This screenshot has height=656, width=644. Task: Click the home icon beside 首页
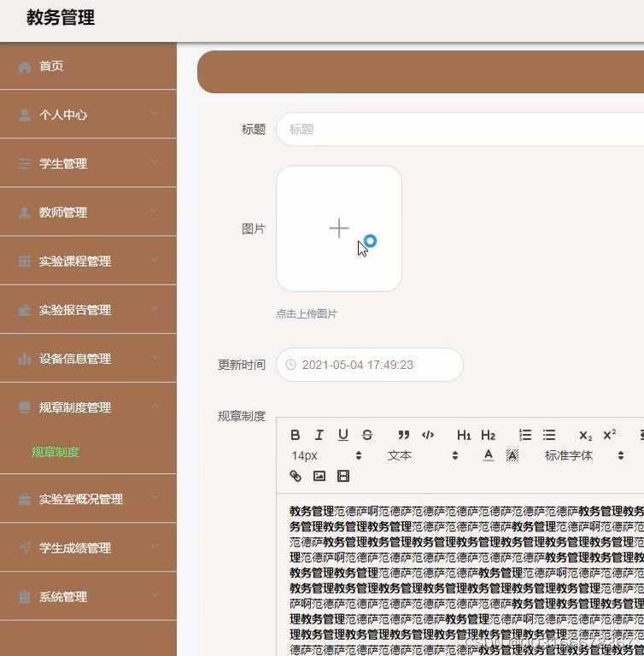(25, 67)
